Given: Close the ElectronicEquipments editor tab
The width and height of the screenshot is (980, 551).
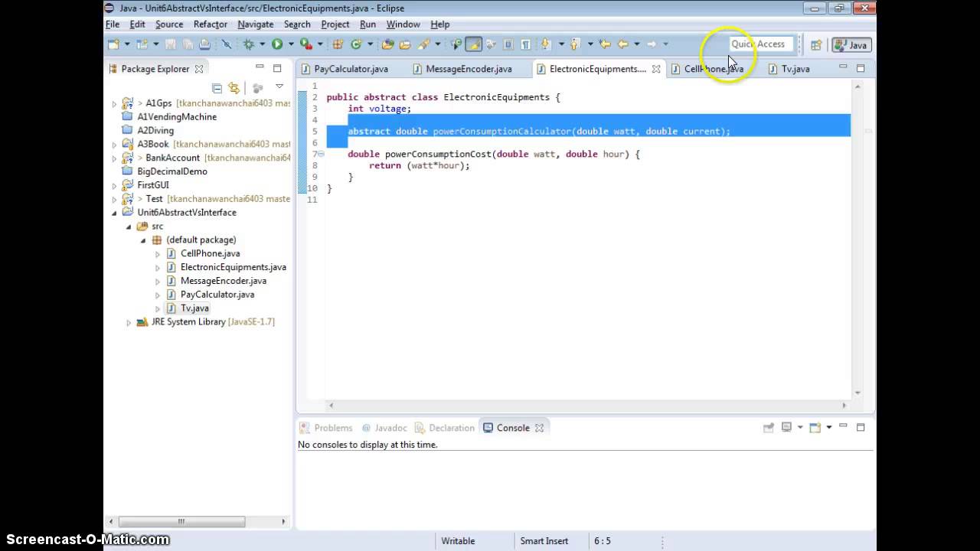Looking at the screenshot, I should 656,69.
